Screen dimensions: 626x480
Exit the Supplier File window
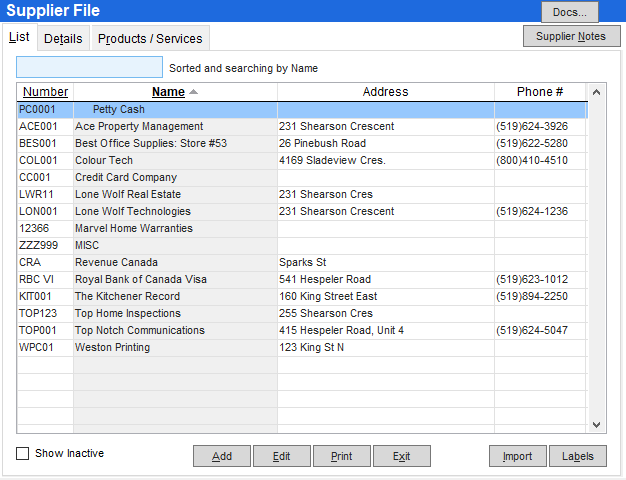click(x=401, y=456)
